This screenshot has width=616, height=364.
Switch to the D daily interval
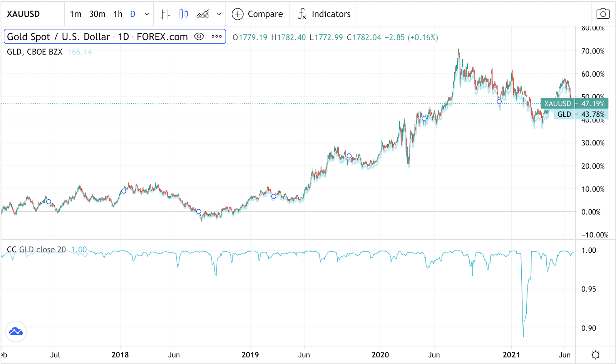[x=133, y=14]
